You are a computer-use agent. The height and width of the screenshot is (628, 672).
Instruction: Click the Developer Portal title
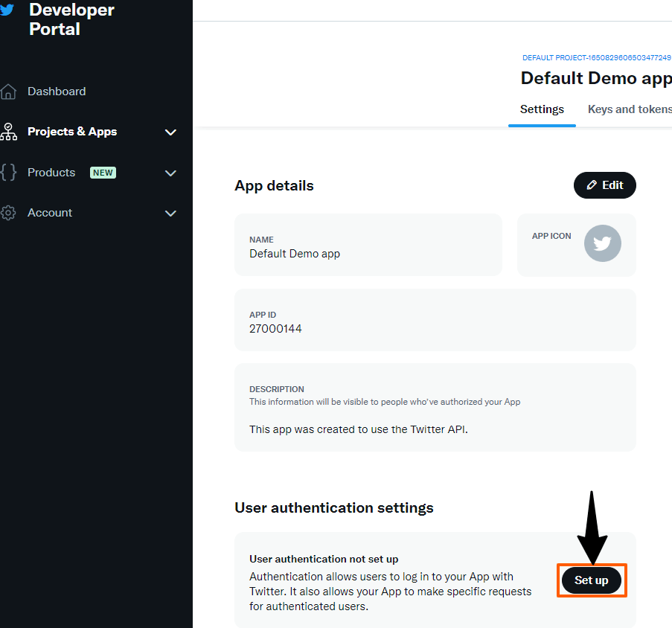click(71, 19)
